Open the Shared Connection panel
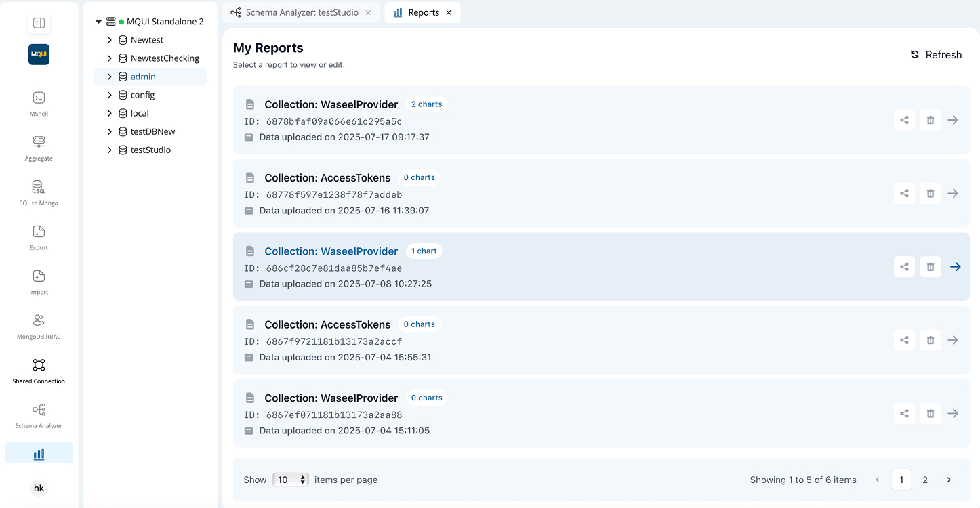The height and width of the screenshot is (508, 980). tap(39, 370)
